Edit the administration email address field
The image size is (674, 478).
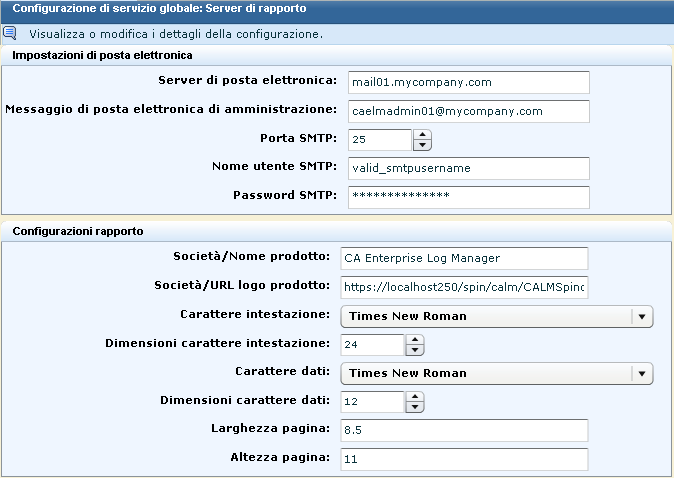point(468,110)
